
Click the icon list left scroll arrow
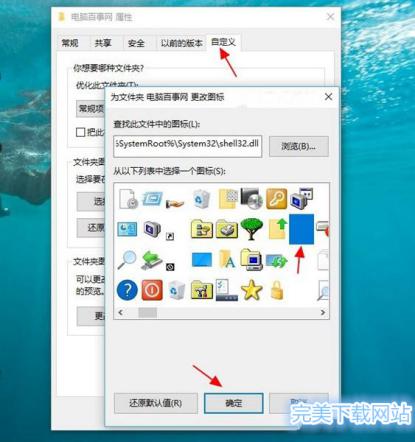tap(121, 312)
